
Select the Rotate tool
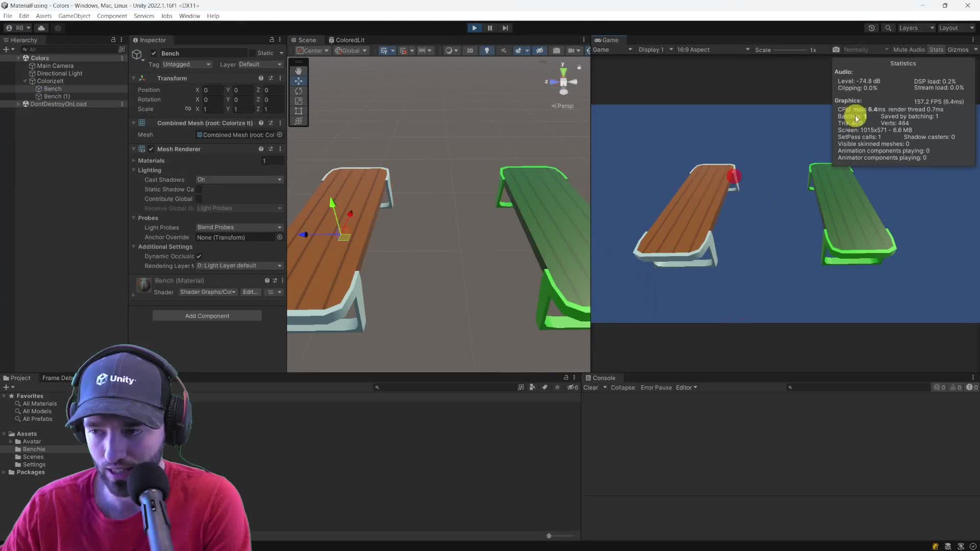[299, 91]
